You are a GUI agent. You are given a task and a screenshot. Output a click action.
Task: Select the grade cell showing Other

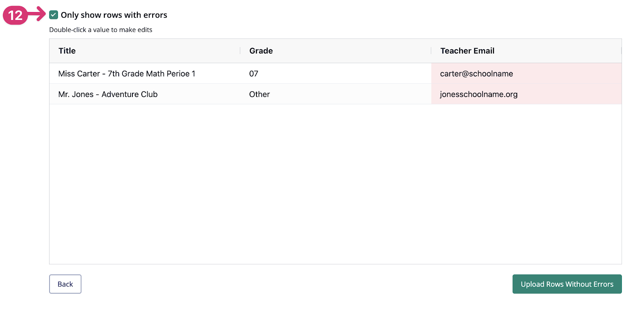pos(336,94)
